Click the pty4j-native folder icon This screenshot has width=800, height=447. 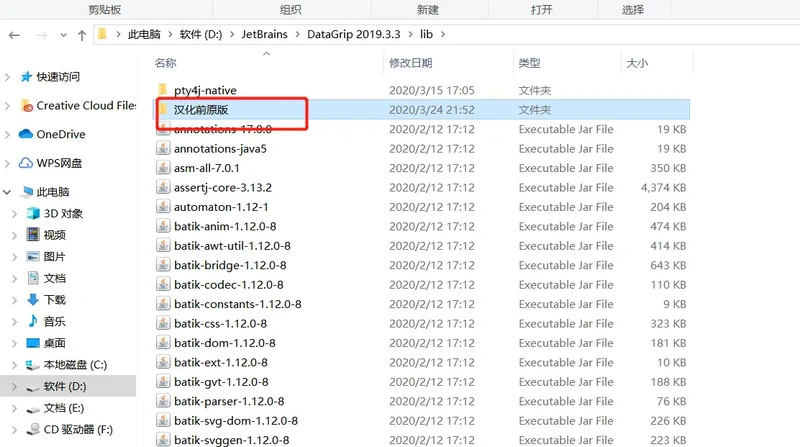click(164, 91)
